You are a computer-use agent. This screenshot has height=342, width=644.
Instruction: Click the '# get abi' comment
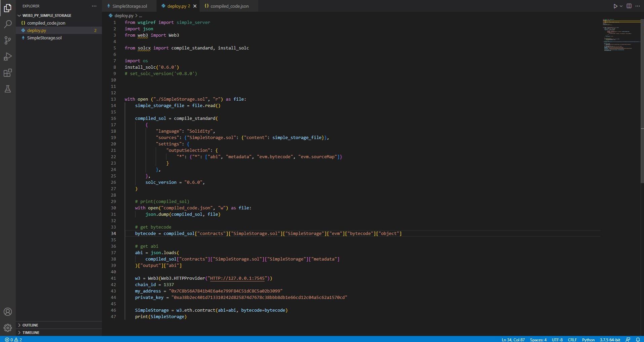coord(147,246)
